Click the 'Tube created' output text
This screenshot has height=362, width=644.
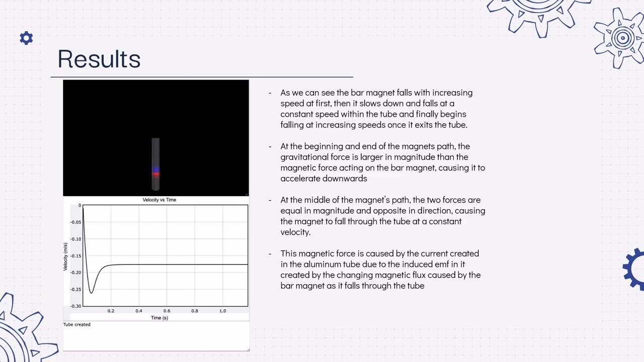(77, 324)
